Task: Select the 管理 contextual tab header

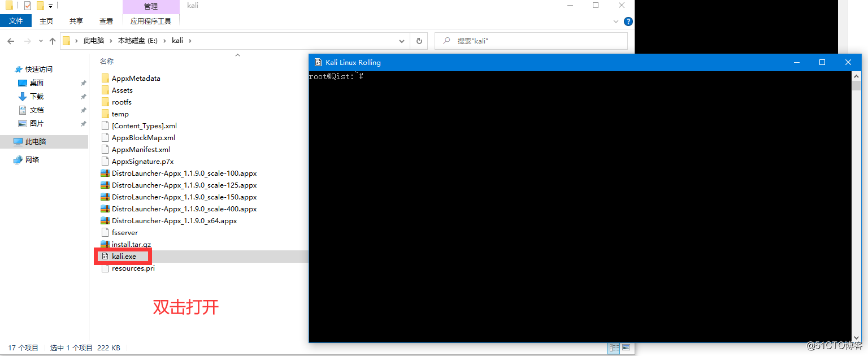Action: pyautogui.click(x=151, y=6)
